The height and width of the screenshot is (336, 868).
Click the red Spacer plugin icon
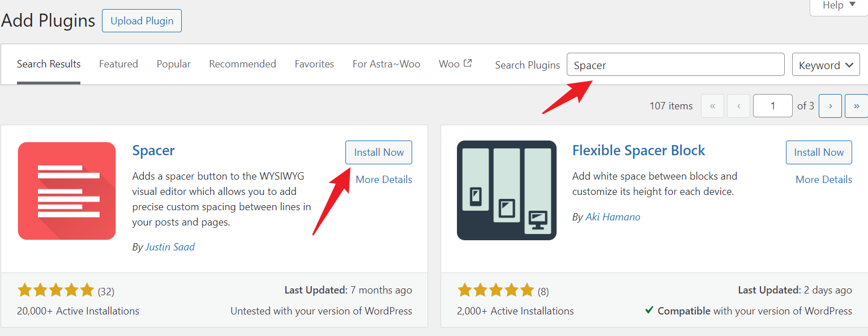point(67,190)
